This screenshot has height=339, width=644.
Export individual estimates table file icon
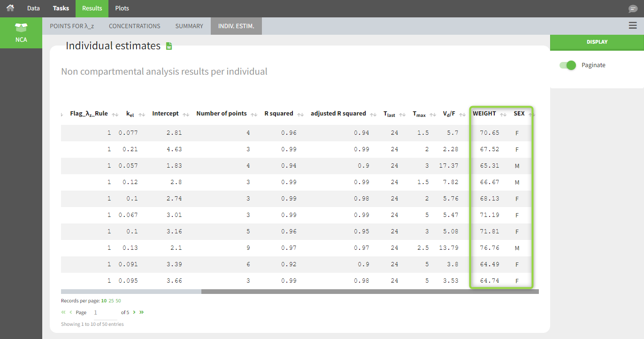point(169,46)
